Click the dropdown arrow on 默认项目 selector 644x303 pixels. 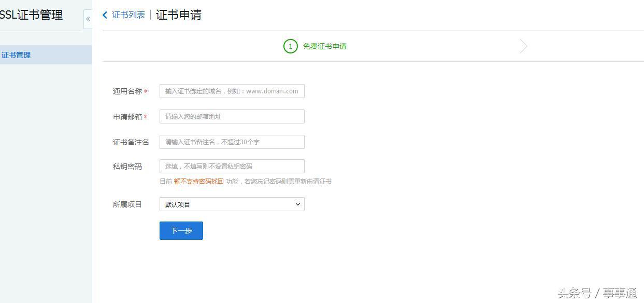pos(297,204)
